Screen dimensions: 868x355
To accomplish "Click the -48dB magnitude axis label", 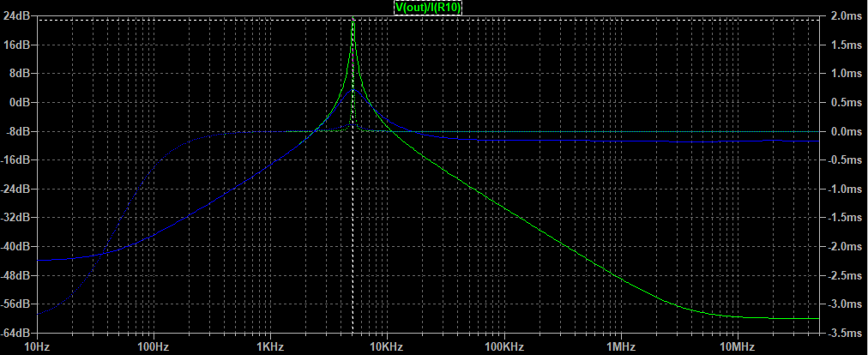I will tap(16, 275).
